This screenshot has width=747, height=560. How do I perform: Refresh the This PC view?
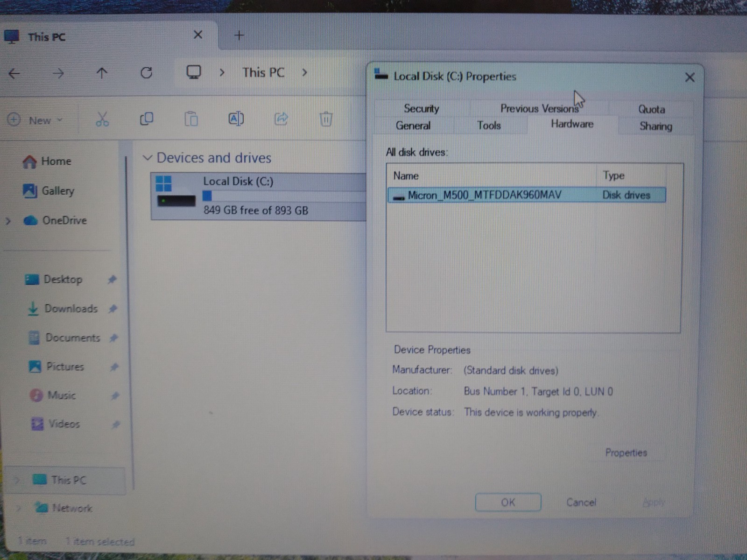(146, 72)
